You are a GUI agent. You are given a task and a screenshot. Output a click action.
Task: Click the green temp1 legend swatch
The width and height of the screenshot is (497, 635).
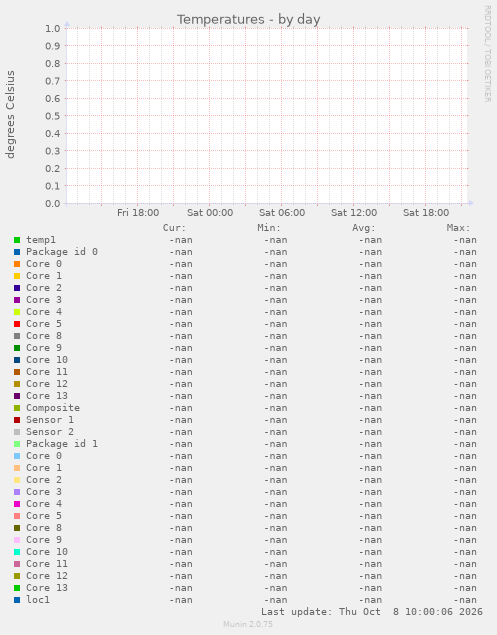coord(17,240)
